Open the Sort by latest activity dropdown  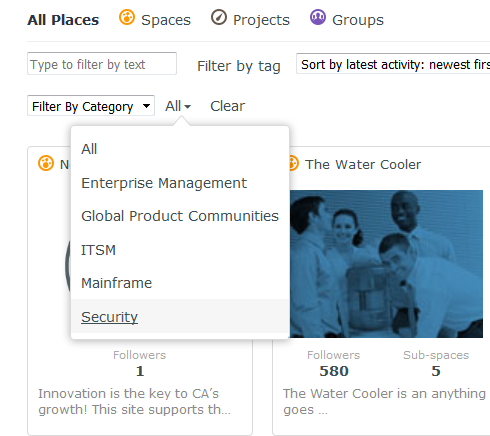coord(393,64)
